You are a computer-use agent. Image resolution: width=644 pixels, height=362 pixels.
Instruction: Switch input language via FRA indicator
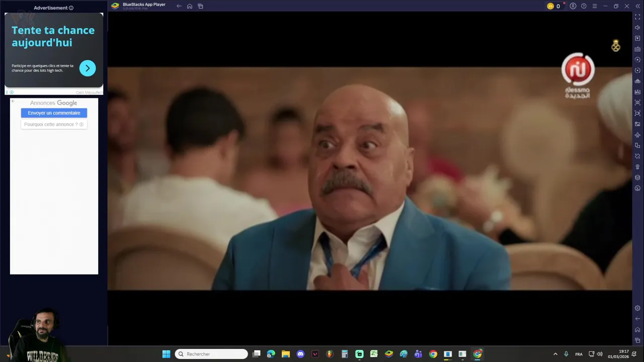[x=579, y=354]
